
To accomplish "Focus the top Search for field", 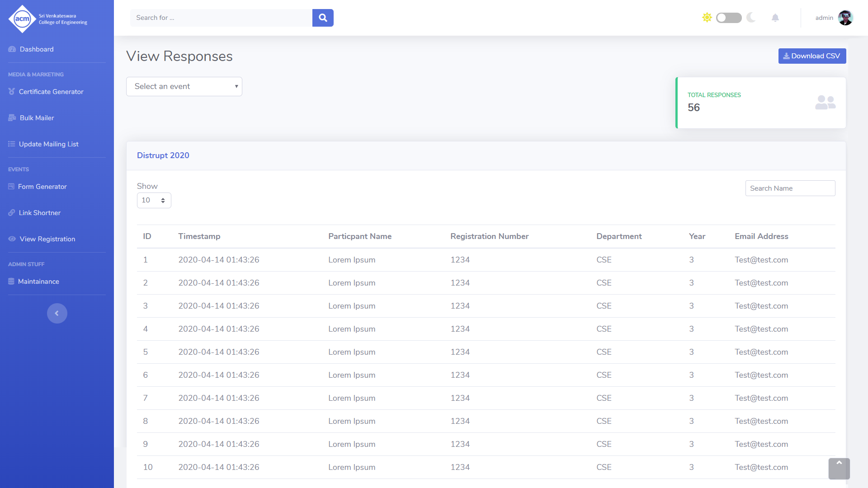I will pos(221,18).
